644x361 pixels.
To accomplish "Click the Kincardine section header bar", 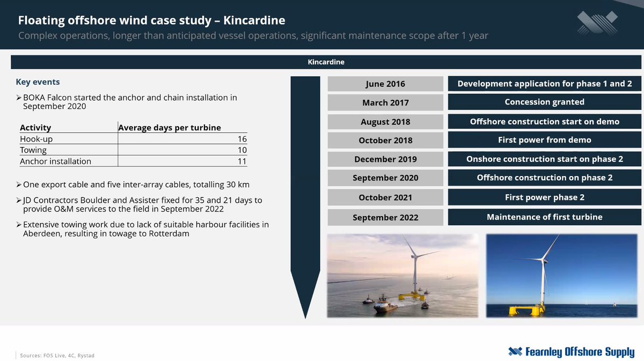I will point(326,62).
